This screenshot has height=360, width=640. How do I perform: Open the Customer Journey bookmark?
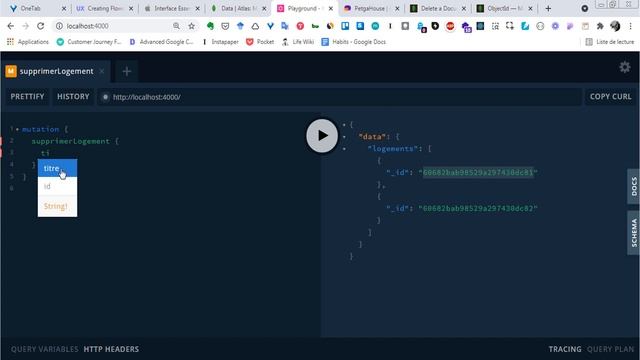pyautogui.click(x=89, y=42)
